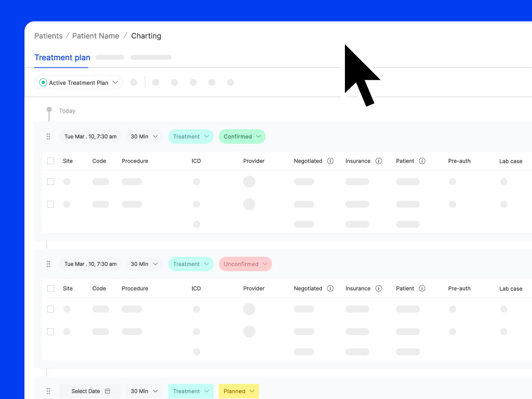
Task: Tick the select-all checkbox in the Unconfirmed table header
Action: [51, 288]
